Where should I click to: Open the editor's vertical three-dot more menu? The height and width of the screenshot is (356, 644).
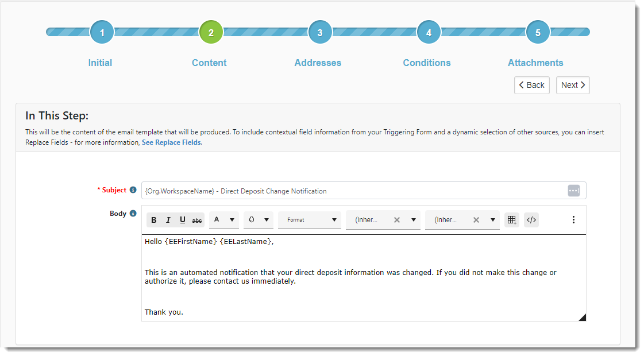573,220
